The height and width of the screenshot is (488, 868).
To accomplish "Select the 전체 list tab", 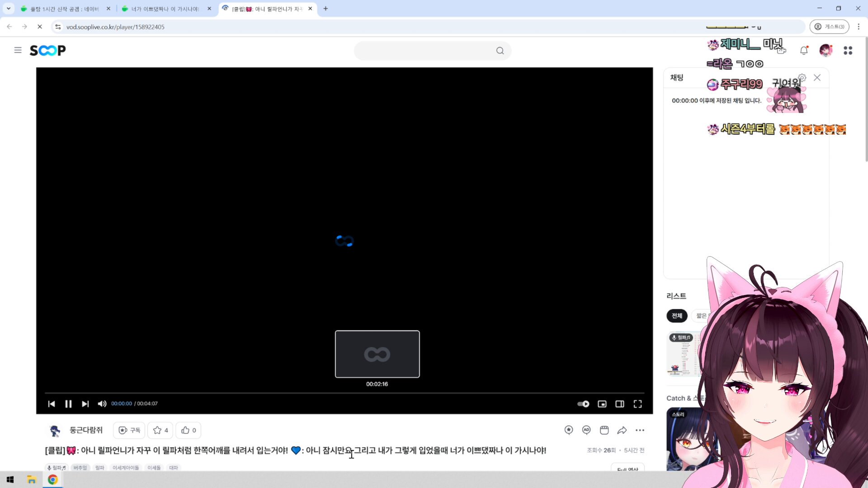I will coord(677,316).
